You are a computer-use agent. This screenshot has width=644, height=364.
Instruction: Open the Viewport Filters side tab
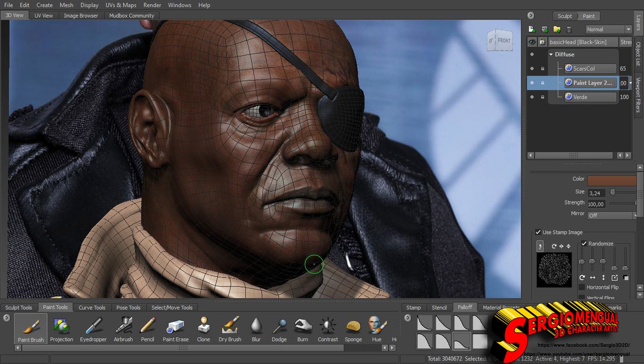[638, 95]
